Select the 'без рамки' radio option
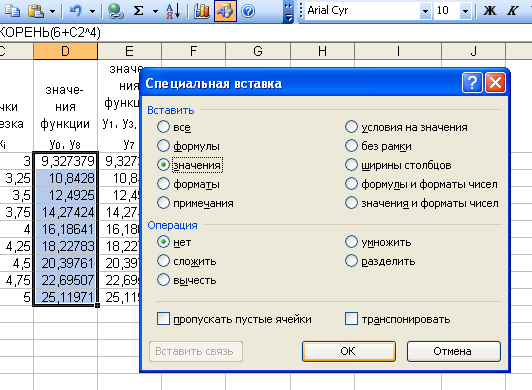 coord(351,146)
